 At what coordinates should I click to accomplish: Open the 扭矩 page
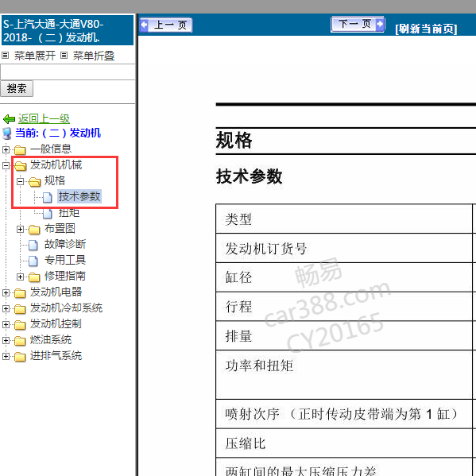coord(69,212)
